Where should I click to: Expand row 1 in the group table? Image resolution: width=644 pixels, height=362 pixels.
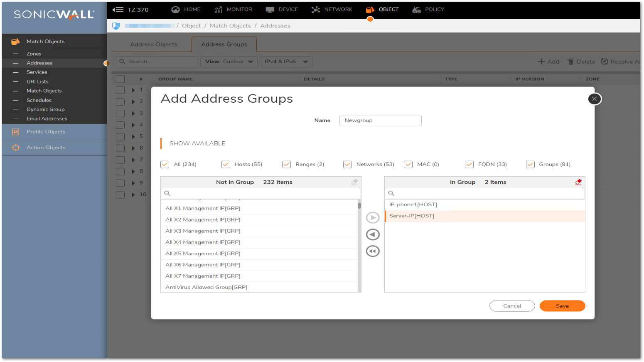pos(133,90)
